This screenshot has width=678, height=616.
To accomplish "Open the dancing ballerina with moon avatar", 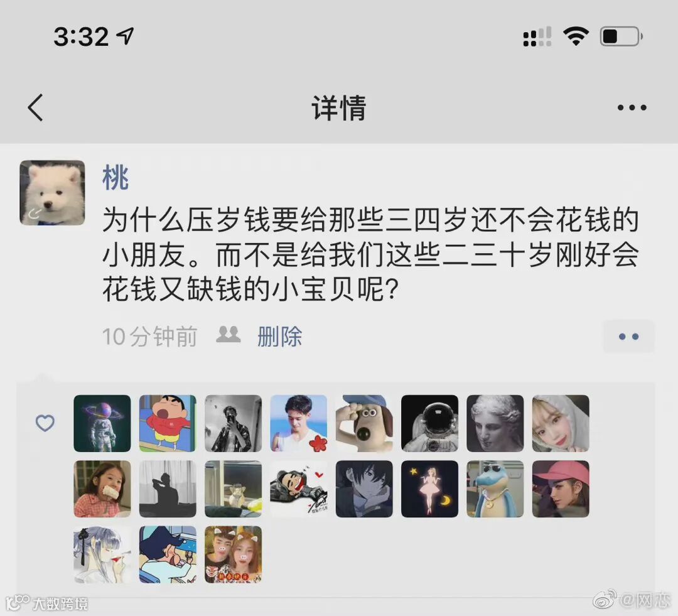I will click(x=430, y=489).
